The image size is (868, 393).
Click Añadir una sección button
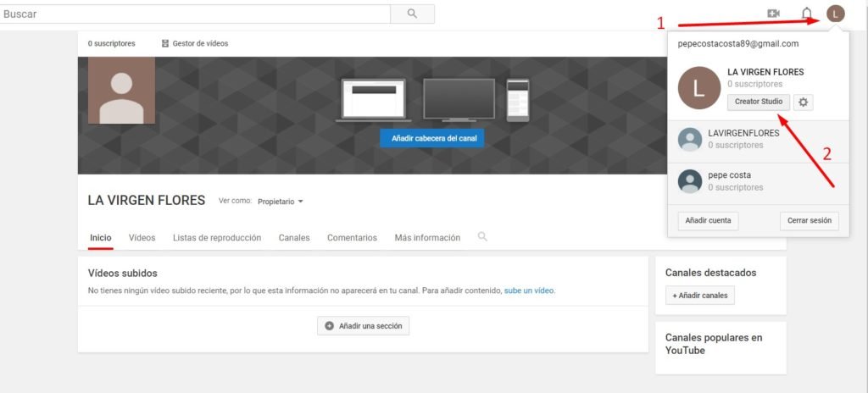363,326
